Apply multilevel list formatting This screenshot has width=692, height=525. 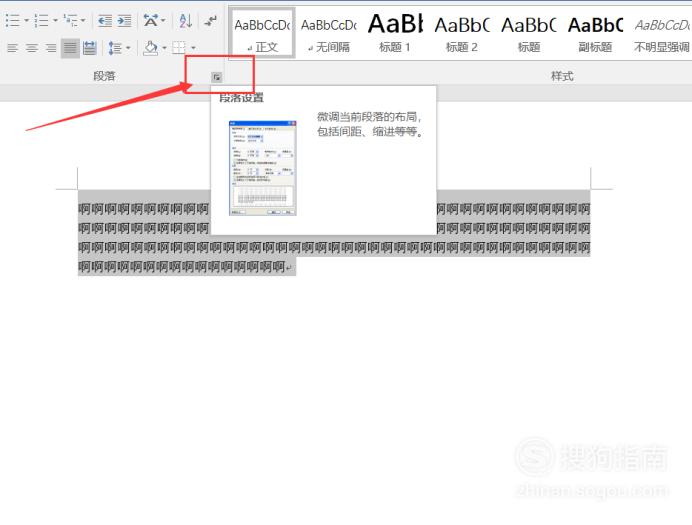[70, 20]
